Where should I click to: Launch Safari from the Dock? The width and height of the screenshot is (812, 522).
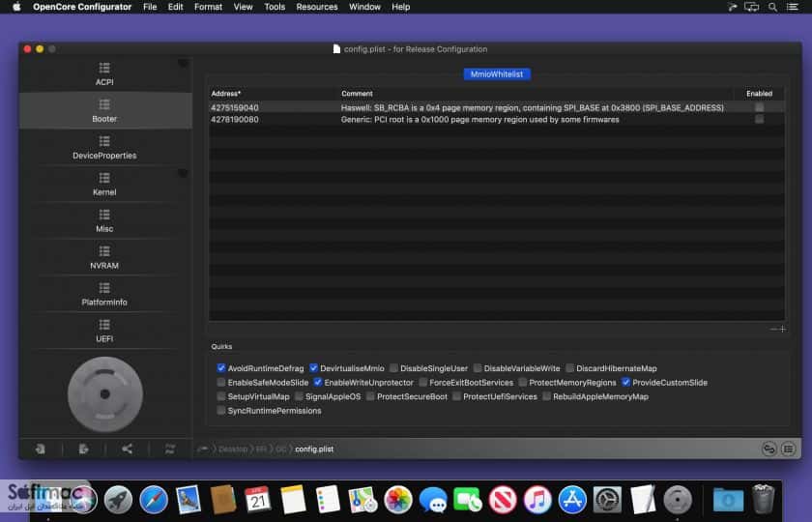(x=154, y=500)
